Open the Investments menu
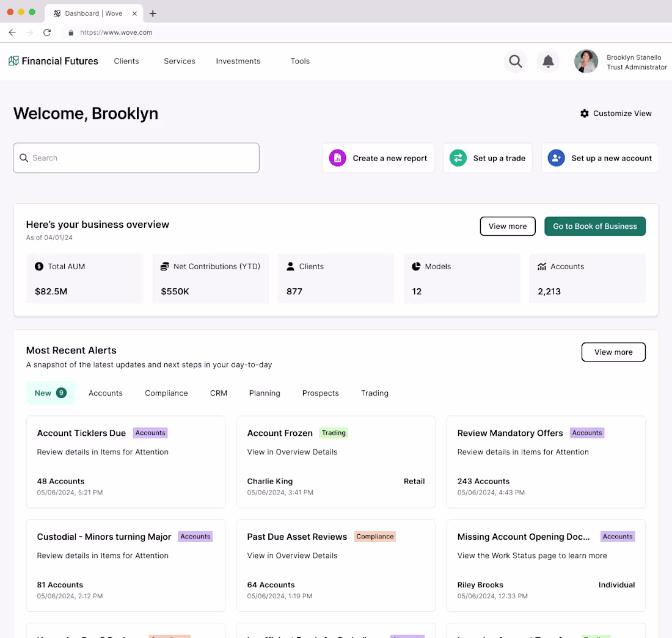Viewport: 672px width, 638px height. tap(238, 61)
